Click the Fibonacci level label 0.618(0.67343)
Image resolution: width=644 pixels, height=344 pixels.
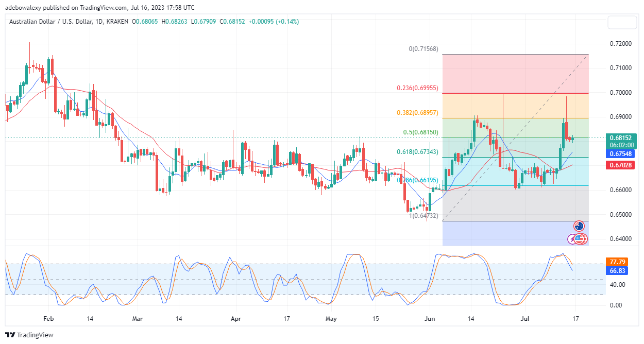pyautogui.click(x=418, y=152)
